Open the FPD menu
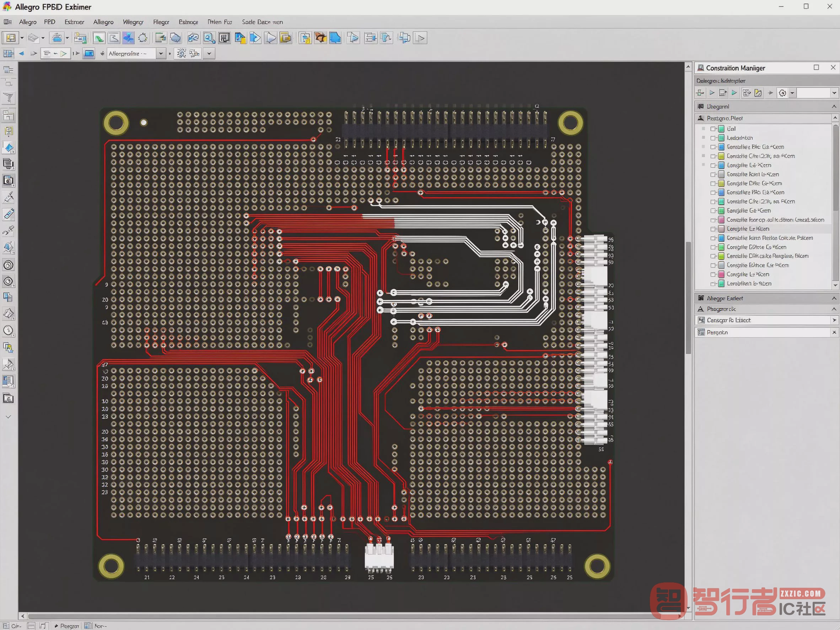The height and width of the screenshot is (630, 840). pyautogui.click(x=50, y=22)
